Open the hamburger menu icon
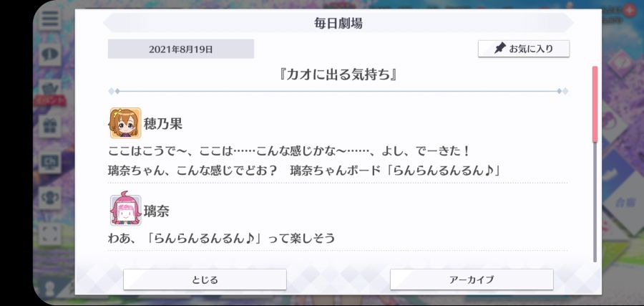Viewport: 644px width, 306px height. tap(50, 19)
